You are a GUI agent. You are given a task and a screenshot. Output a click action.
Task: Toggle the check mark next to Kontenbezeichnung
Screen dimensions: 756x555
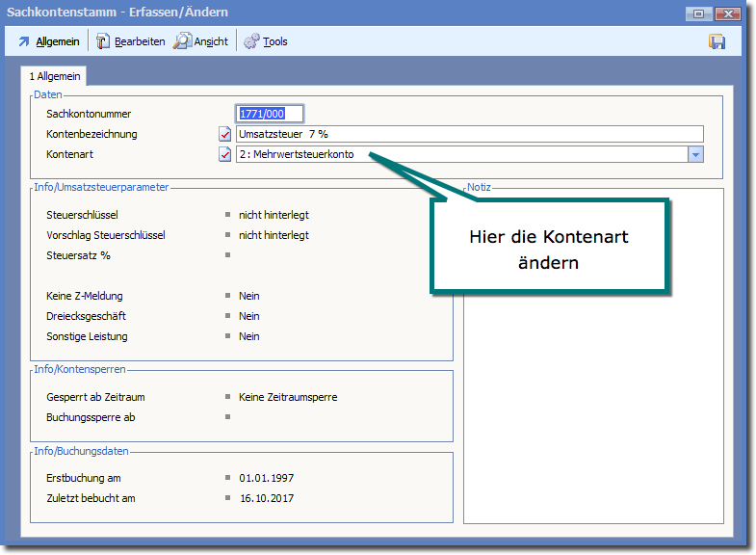[225, 134]
